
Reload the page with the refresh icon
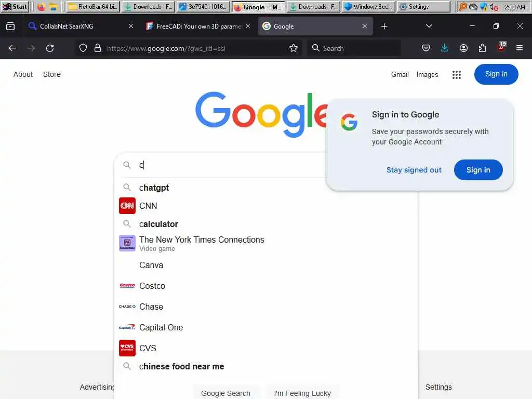click(x=50, y=48)
